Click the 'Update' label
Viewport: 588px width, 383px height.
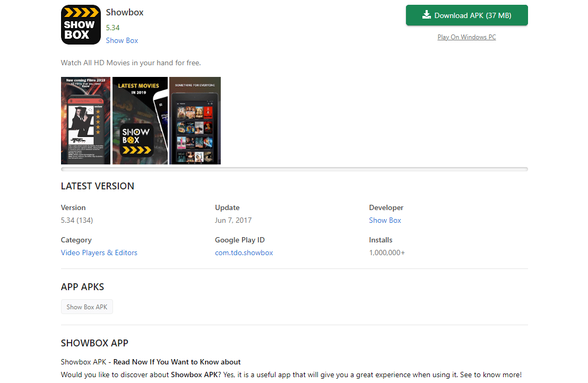coord(227,207)
